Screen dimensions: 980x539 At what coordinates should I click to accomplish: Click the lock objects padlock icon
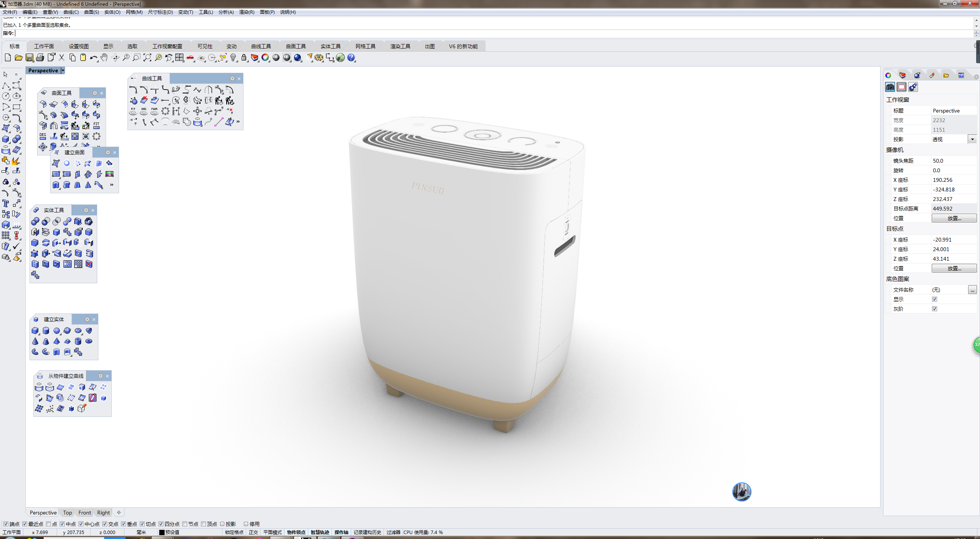244,58
